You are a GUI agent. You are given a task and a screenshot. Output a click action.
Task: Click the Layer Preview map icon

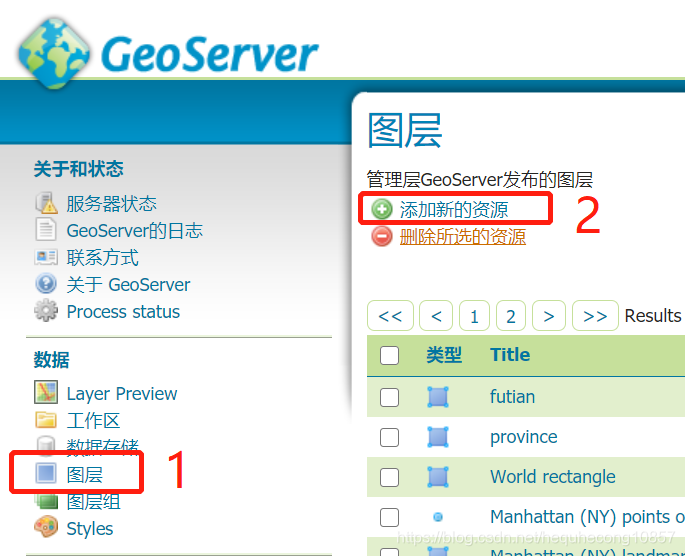click(46, 392)
